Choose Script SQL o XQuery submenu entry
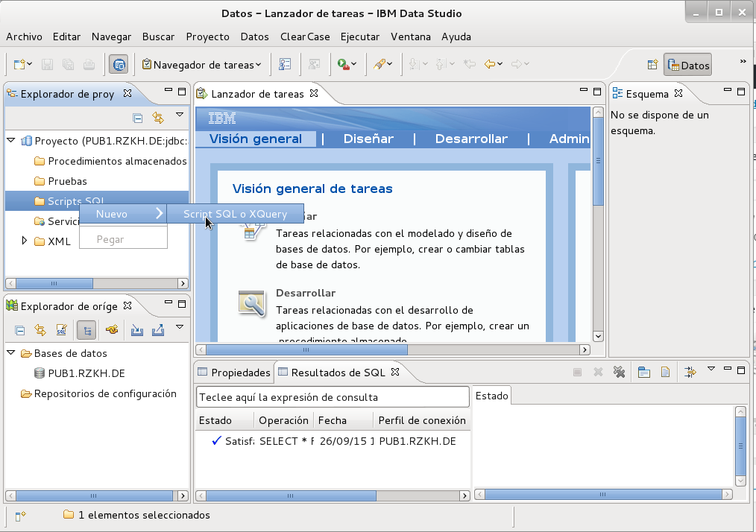The image size is (756, 532). click(x=236, y=214)
